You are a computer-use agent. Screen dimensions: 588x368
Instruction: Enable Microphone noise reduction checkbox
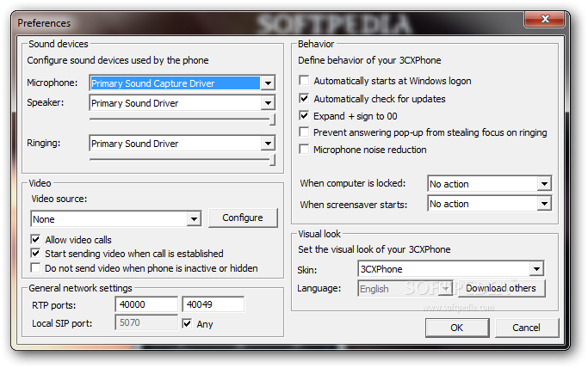click(304, 150)
